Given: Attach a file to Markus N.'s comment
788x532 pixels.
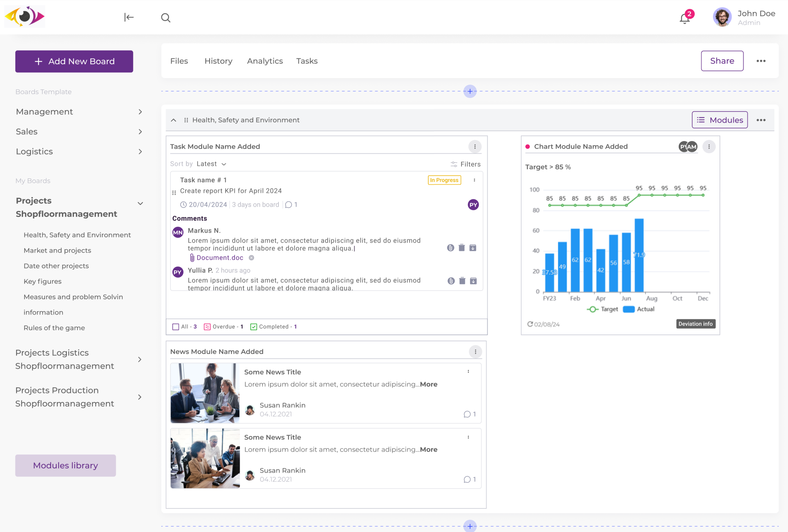Looking at the screenshot, I should [451, 247].
